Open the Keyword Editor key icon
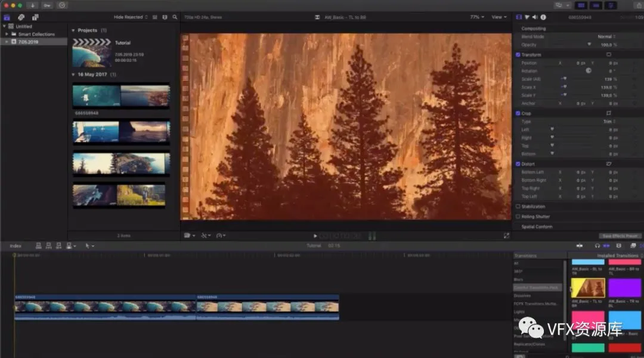 [x=47, y=5]
